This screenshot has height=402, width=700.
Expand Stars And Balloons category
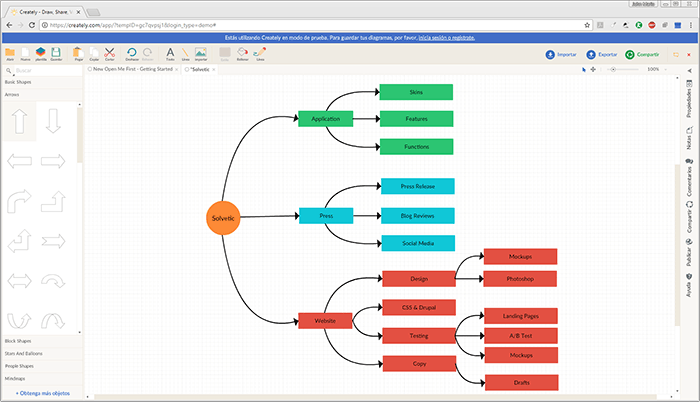point(42,354)
